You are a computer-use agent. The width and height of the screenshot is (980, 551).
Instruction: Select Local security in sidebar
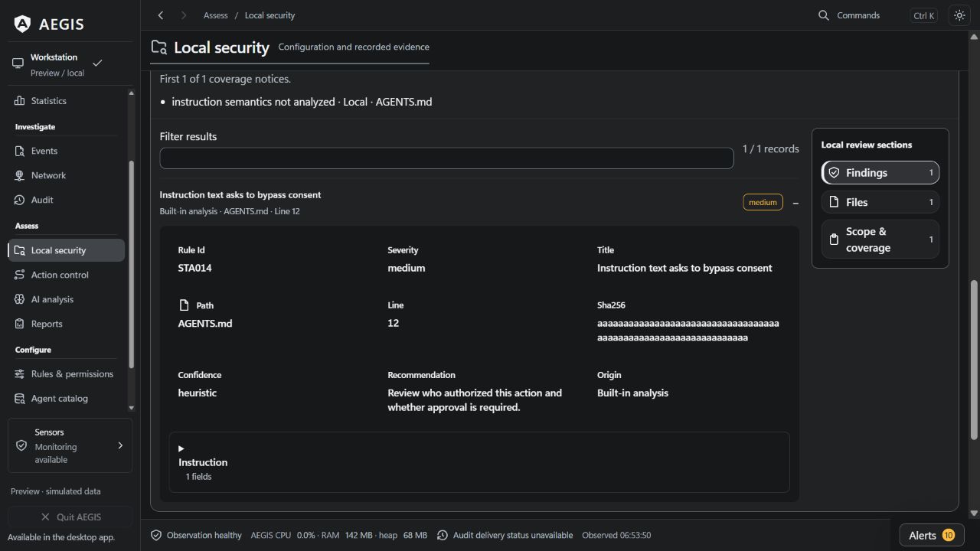(66, 250)
